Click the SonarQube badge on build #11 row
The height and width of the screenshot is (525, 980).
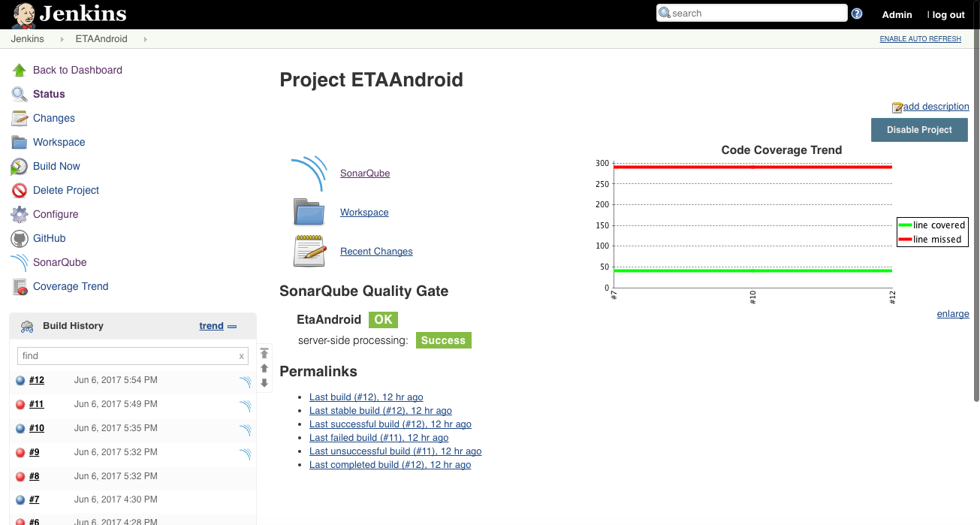[246, 406]
